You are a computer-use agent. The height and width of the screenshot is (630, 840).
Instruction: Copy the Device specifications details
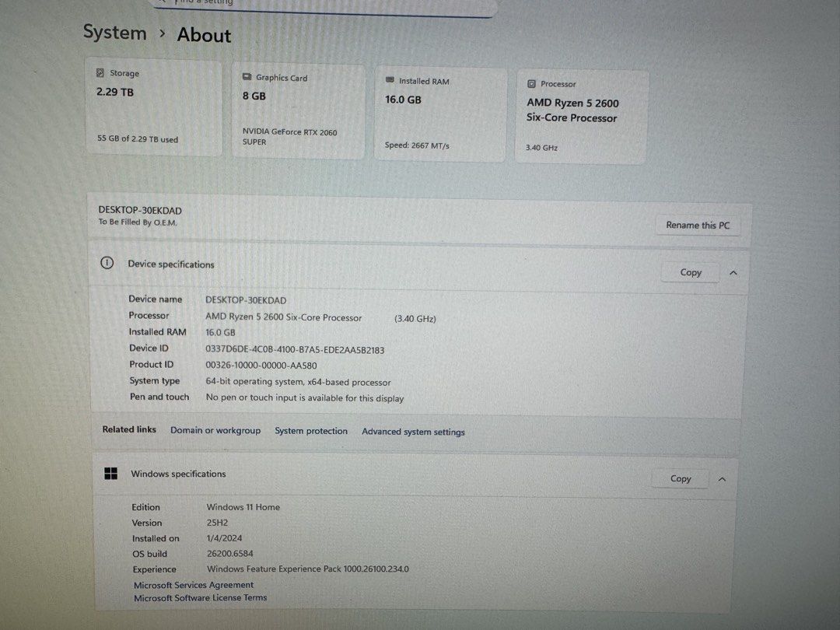click(x=689, y=272)
